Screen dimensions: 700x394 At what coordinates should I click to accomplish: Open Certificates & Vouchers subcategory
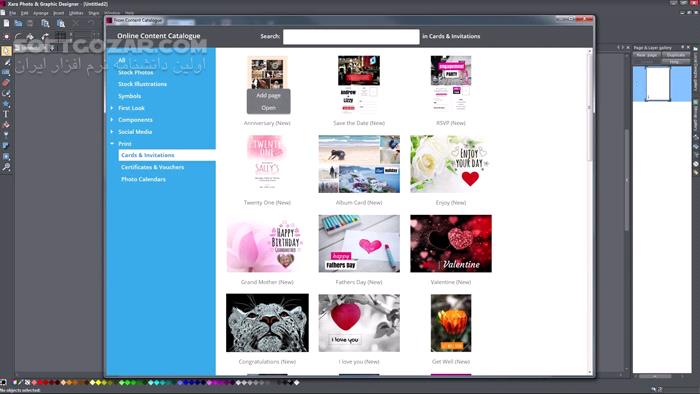coord(153,167)
